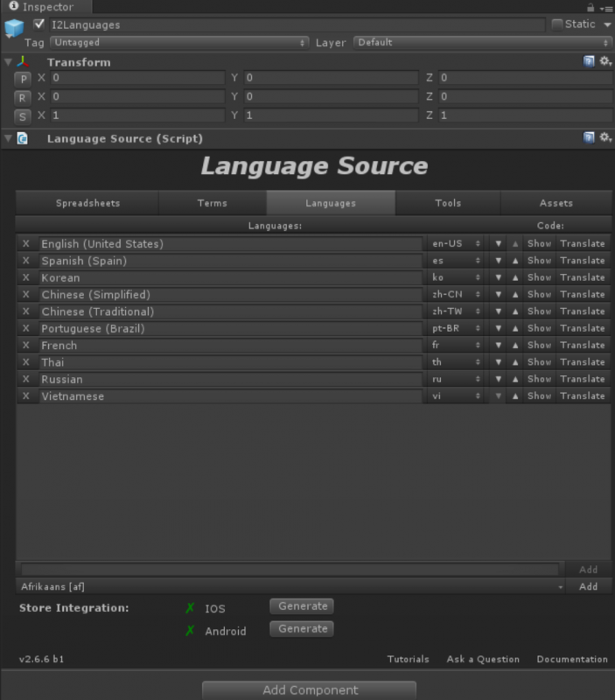Switch to the Spreadsheets tab

[x=87, y=203]
